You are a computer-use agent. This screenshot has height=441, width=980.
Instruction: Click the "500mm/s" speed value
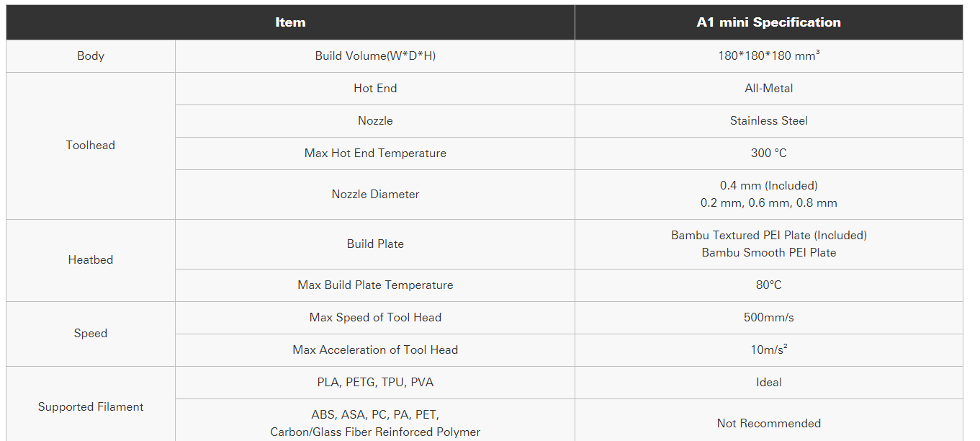(768, 318)
